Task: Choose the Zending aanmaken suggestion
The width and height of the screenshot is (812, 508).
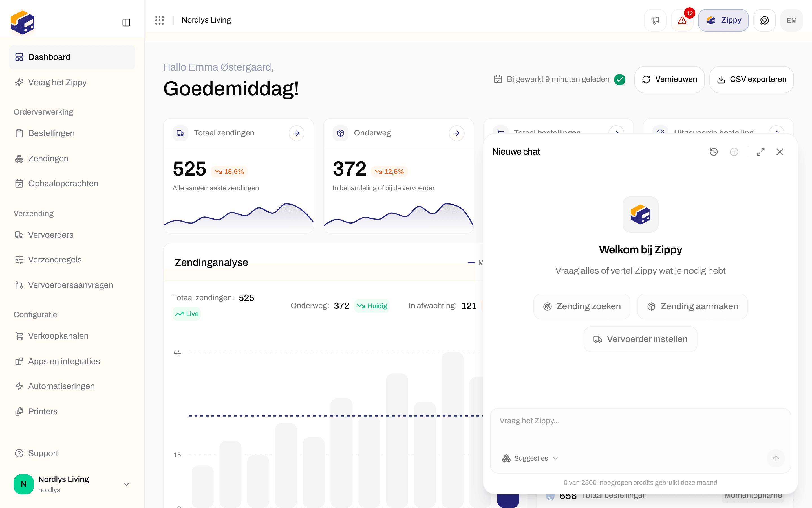Action: [692, 306]
